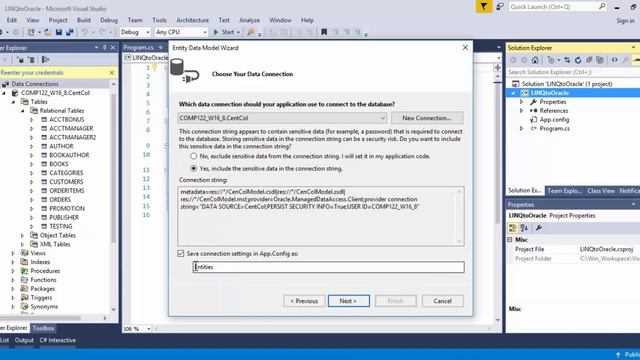Toggle 'Save connection settings in App.Config' checkbox
Image resolution: width=640 pixels, height=360 pixels.
point(181,253)
